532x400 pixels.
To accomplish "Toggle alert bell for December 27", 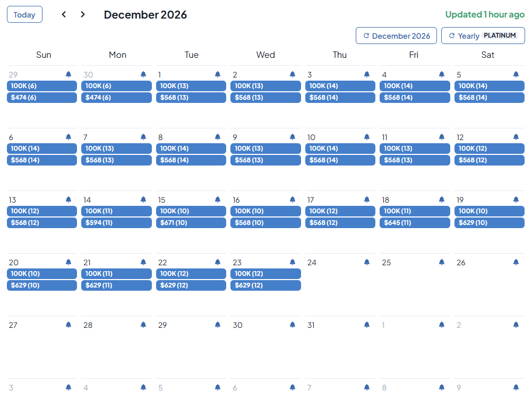I will (x=68, y=325).
